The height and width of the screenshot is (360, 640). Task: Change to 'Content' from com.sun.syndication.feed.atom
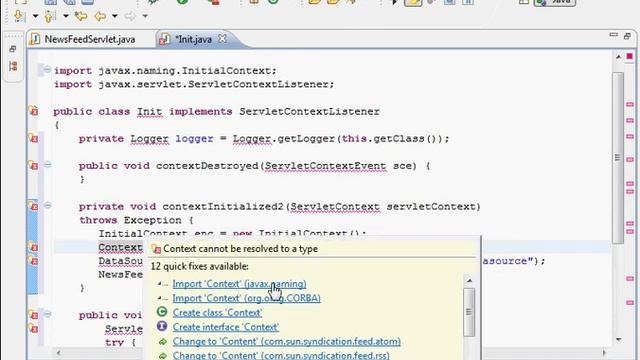(287, 341)
